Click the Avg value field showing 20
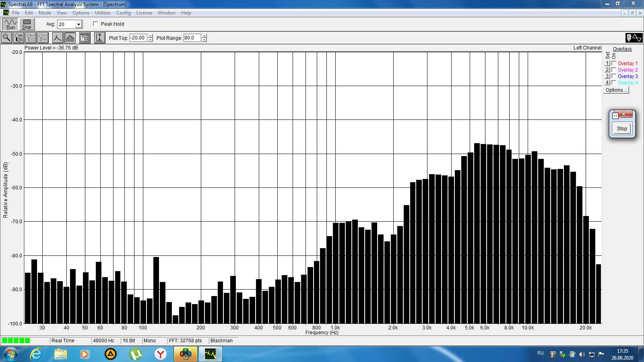The image size is (644, 362). (x=66, y=25)
